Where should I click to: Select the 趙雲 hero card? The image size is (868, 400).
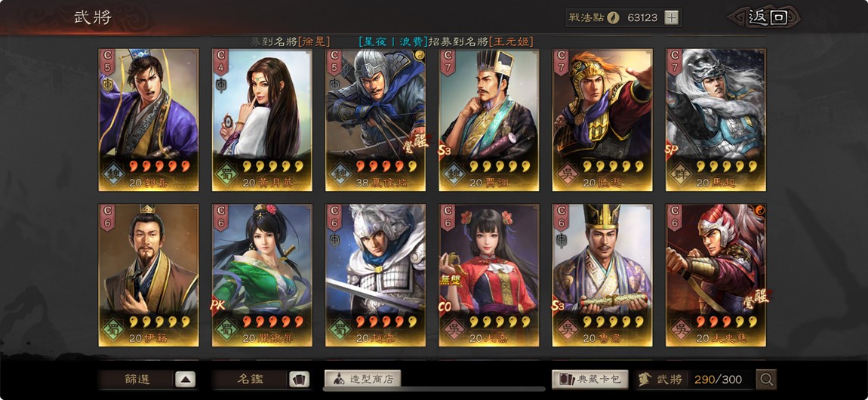tap(375, 275)
